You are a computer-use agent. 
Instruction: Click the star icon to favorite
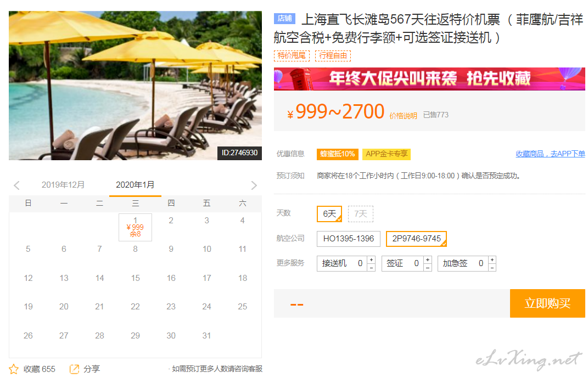coord(14,369)
